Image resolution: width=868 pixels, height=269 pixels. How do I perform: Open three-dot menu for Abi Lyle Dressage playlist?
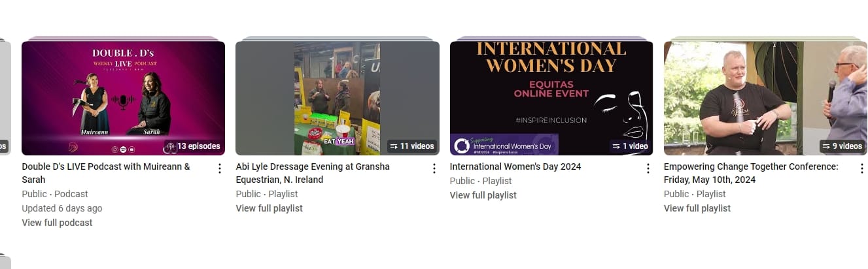pos(434,168)
